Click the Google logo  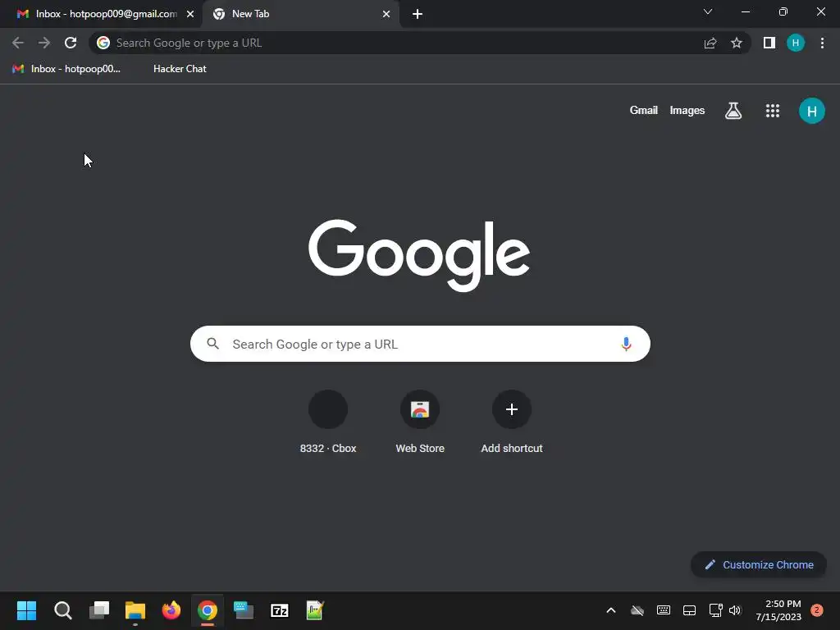click(419, 255)
